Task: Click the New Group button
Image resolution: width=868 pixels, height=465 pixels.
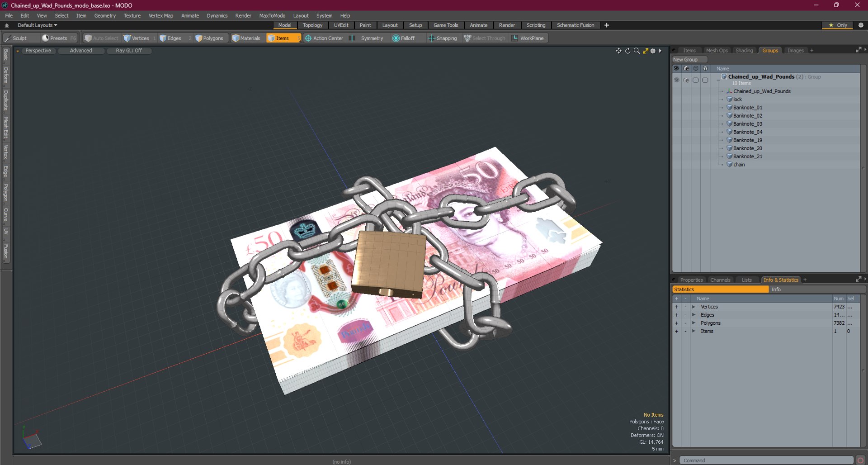Action: point(689,60)
